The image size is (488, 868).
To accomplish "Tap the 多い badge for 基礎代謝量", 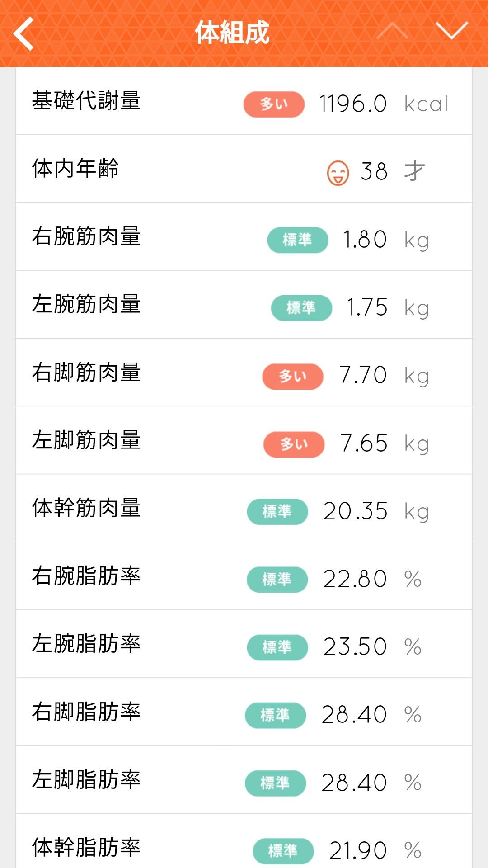I will 274,104.
